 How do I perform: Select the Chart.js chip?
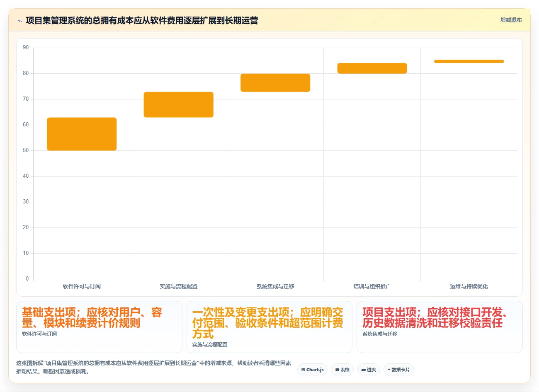(312, 370)
